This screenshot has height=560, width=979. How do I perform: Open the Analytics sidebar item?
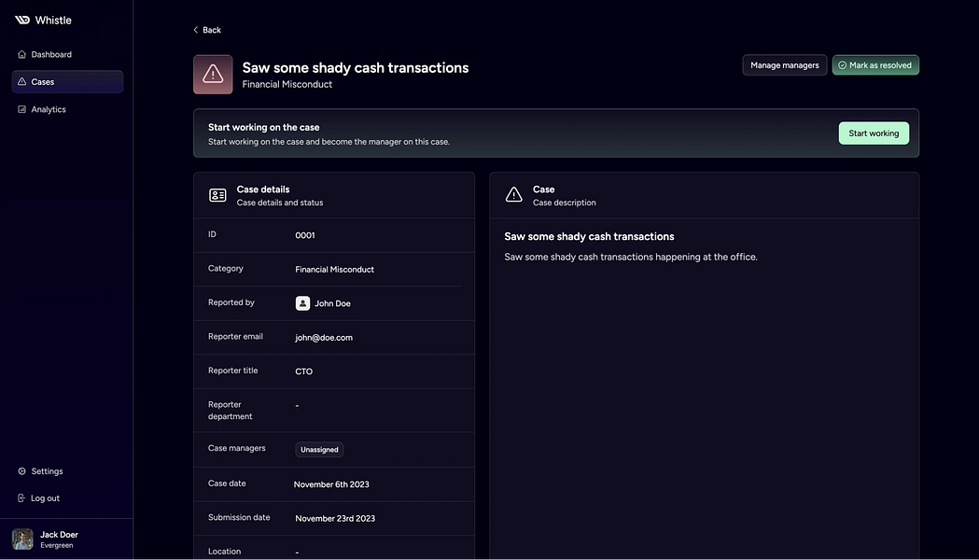pos(67,109)
